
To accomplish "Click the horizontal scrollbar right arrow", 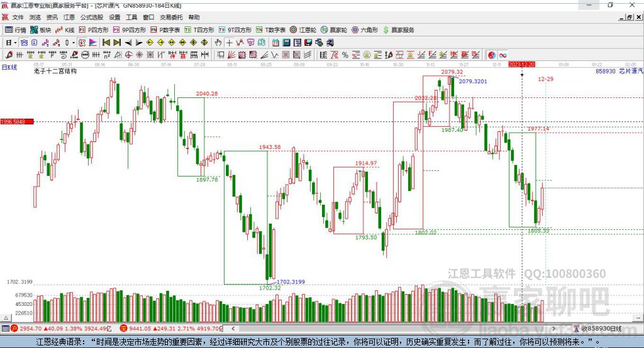I will click(x=553, y=329).
